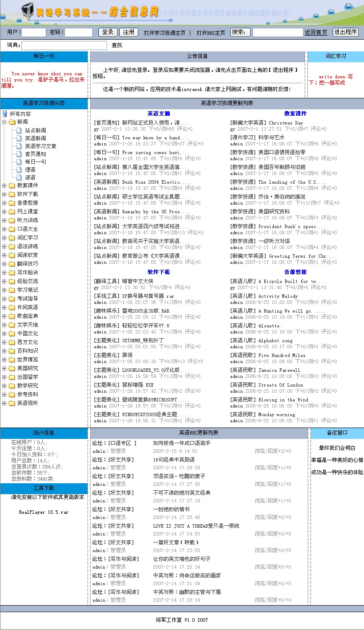Screen dimensions: 364x630
Task: Click the page icon next to 站点新闻
Action: tap(19, 130)
